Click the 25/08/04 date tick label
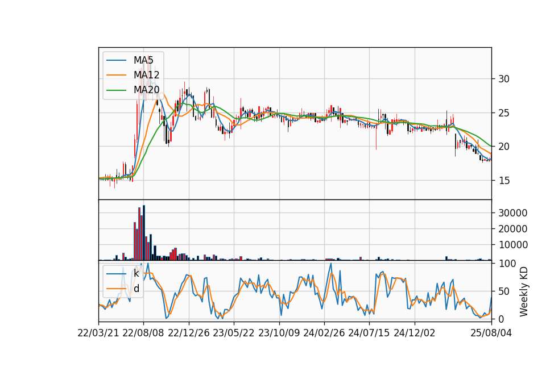546x392 pixels. 491,333
